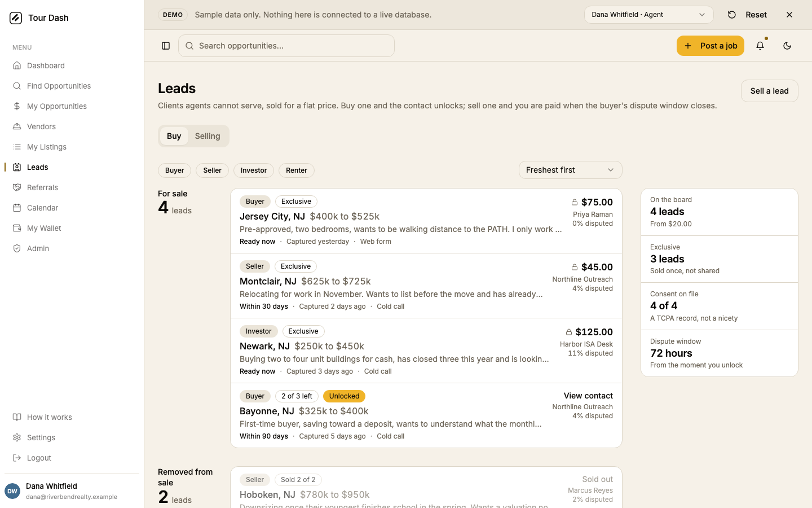Open the Dana Whitfield · Agent role dropdown
812x508 pixels.
click(649, 15)
